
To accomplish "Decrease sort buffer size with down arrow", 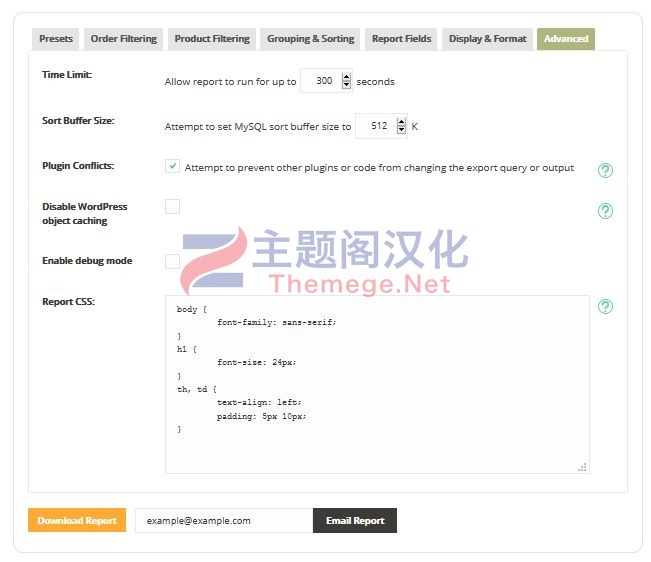I will tap(401, 130).
